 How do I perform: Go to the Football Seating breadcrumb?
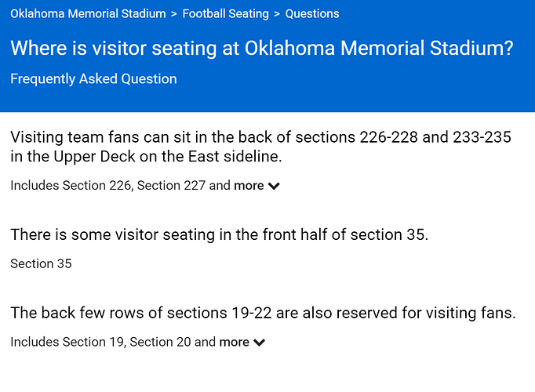coord(226,13)
